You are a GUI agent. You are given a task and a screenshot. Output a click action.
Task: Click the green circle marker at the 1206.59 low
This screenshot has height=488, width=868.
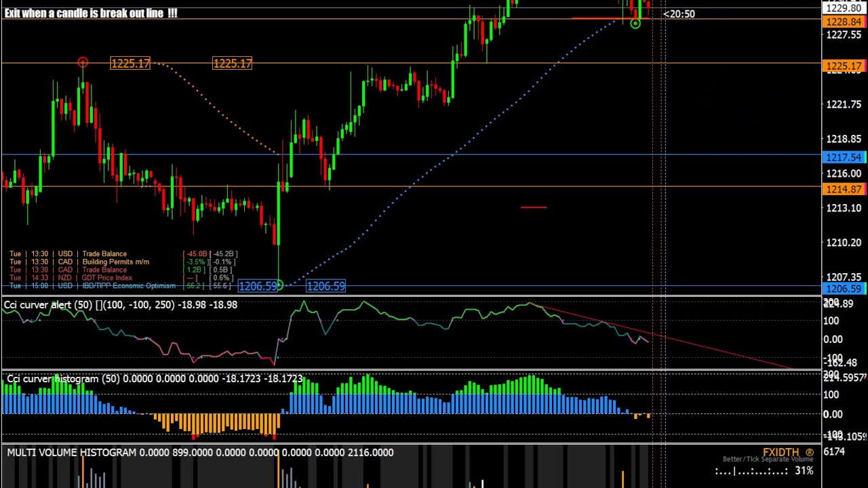(x=279, y=285)
